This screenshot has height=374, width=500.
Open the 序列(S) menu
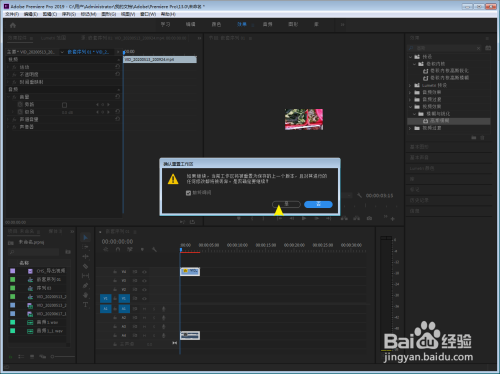(69, 14)
